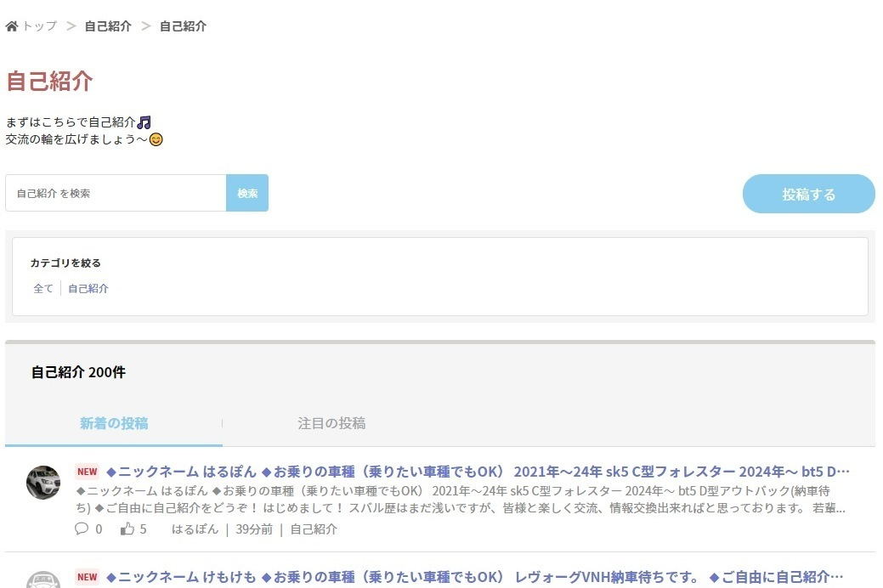
Task: Click the 自己紹介 page title heading
Action: pos(49,81)
